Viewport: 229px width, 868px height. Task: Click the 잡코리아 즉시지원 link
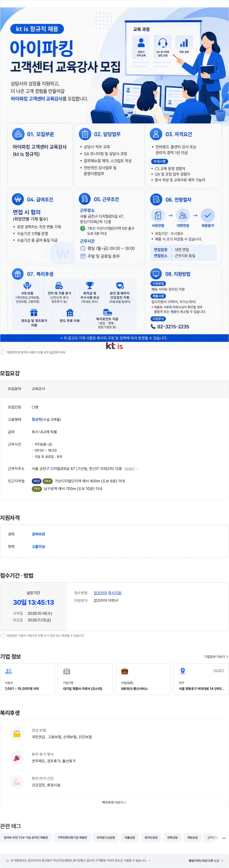pos(107,593)
